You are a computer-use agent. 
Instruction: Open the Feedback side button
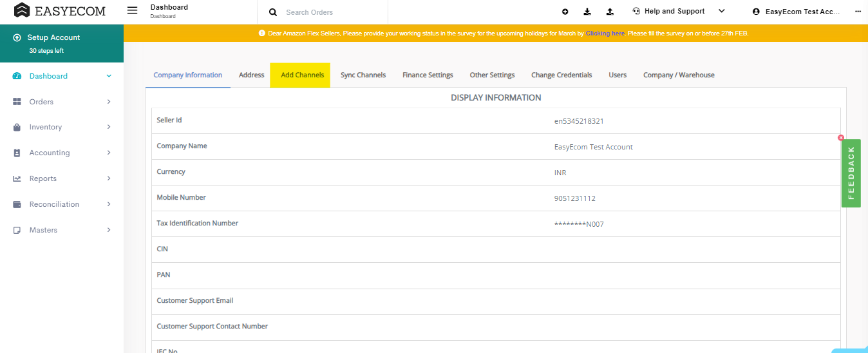pos(851,173)
